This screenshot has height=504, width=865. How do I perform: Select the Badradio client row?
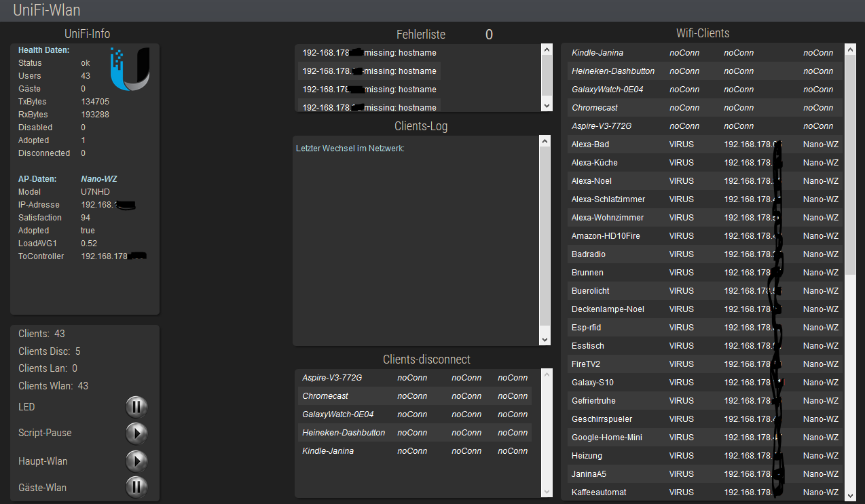click(x=706, y=254)
